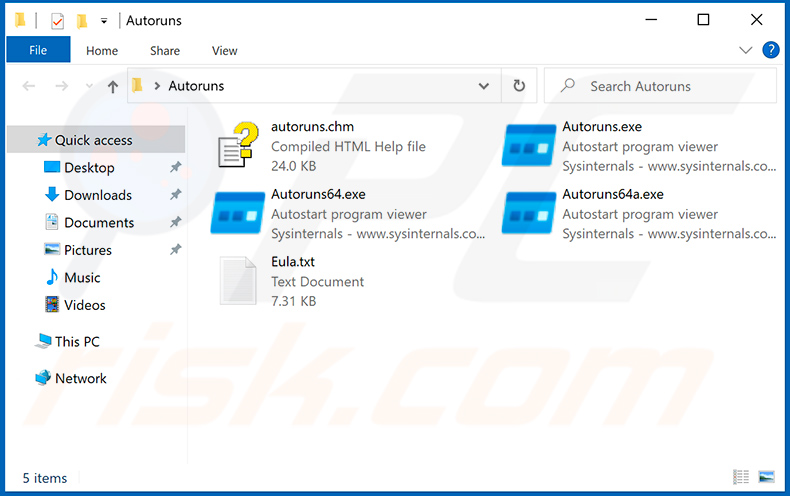
Task: Click the 7.31 KB size text
Action: pos(293,301)
